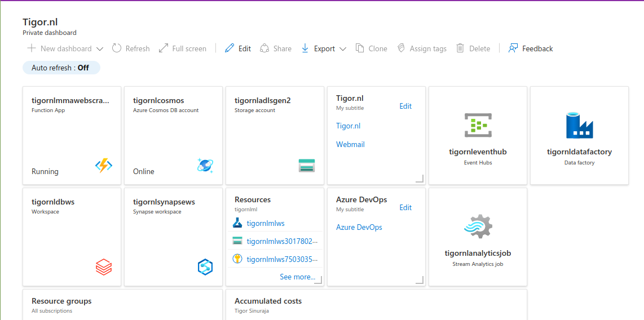Select the New dashboard toolbar label
Screen dimensions: 644x320
tap(66, 48)
